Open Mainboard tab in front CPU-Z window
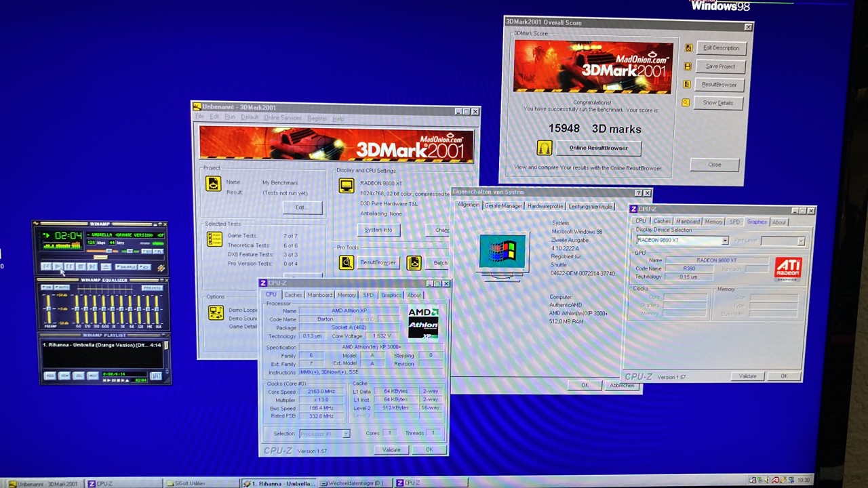Screen dimensions: 868x488 (x=319, y=295)
